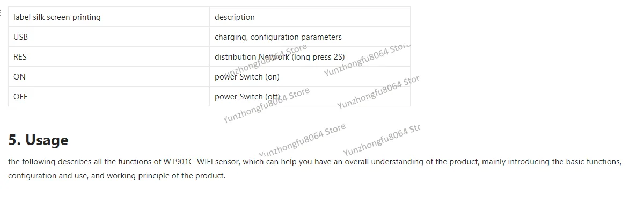Click the 'label silk screen printing' header cell
This screenshot has width=644, height=201.
108,17
